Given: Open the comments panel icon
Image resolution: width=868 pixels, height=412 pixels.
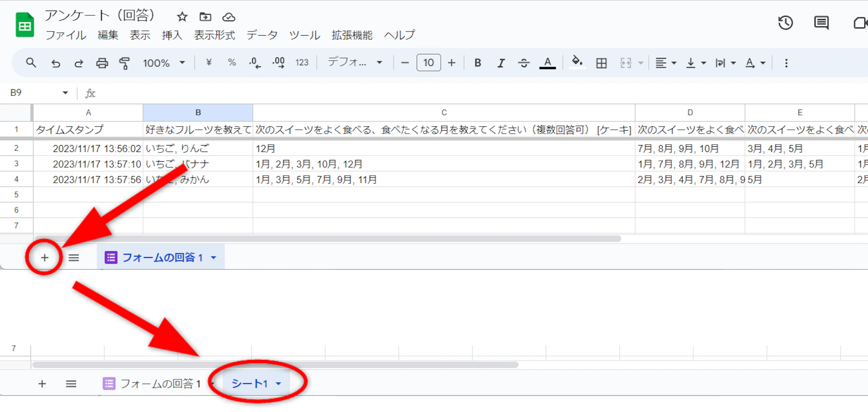Looking at the screenshot, I should [821, 23].
